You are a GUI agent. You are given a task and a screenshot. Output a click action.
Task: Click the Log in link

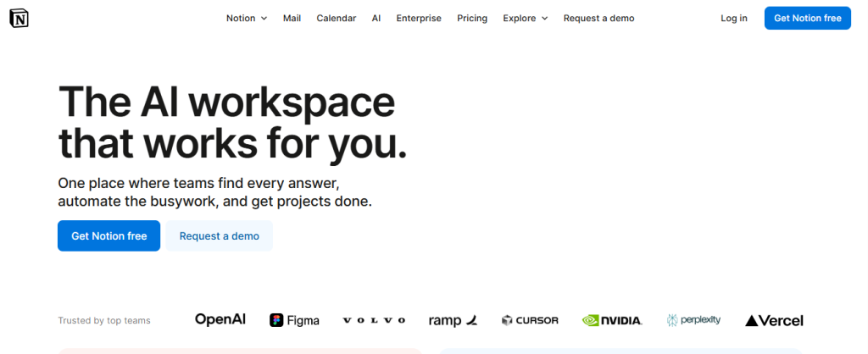(x=733, y=19)
